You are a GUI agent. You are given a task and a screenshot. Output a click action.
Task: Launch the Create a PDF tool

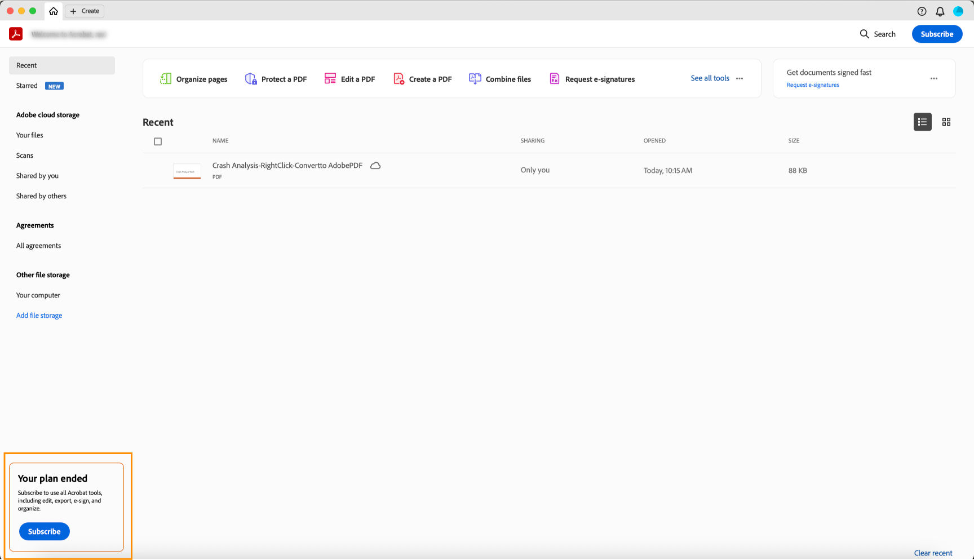tap(422, 79)
